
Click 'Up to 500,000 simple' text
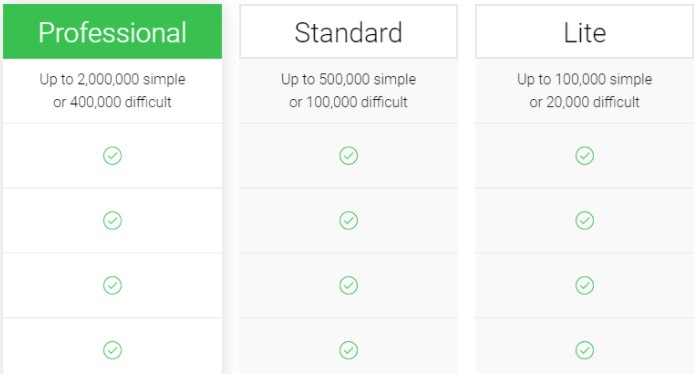coord(349,79)
